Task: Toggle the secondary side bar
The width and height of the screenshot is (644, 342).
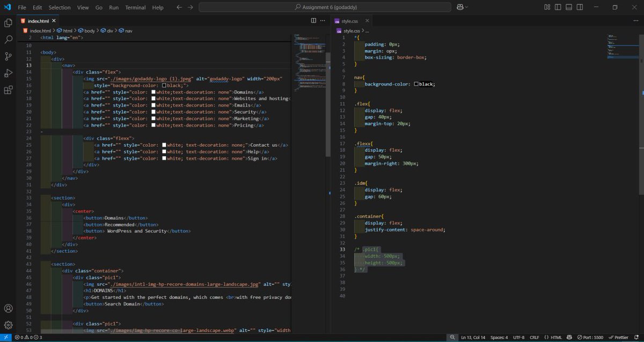Action: coord(580,8)
